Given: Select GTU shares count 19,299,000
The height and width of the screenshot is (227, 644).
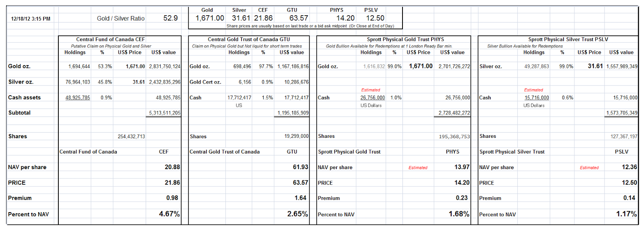Looking at the screenshot, I should pyautogui.click(x=297, y=137).
